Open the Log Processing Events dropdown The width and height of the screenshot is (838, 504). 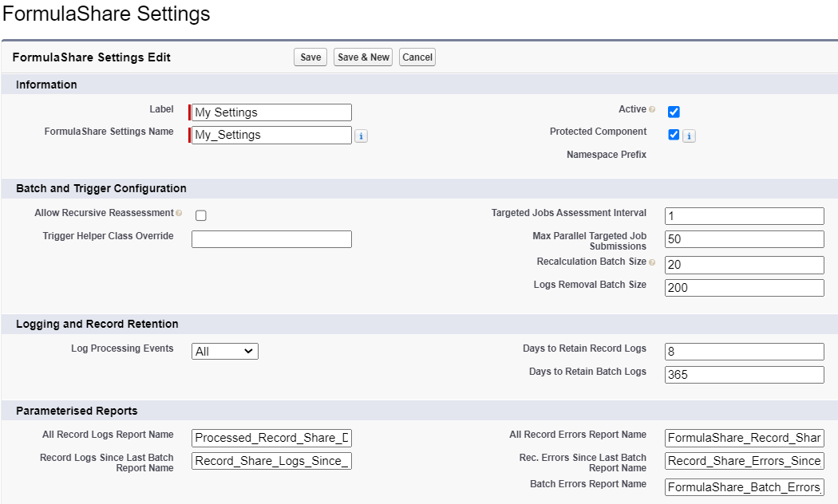tap(224, 351)
